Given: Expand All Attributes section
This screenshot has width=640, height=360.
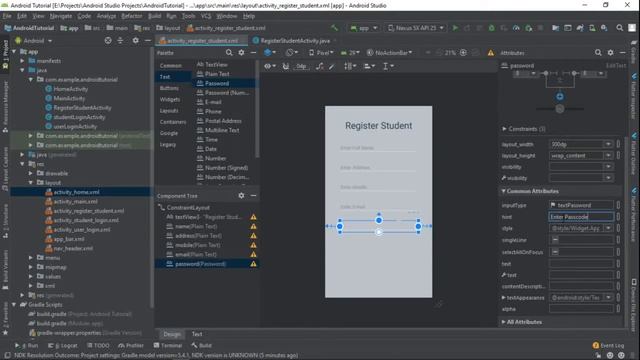Looking at the screenshot, I should [503, 322].
